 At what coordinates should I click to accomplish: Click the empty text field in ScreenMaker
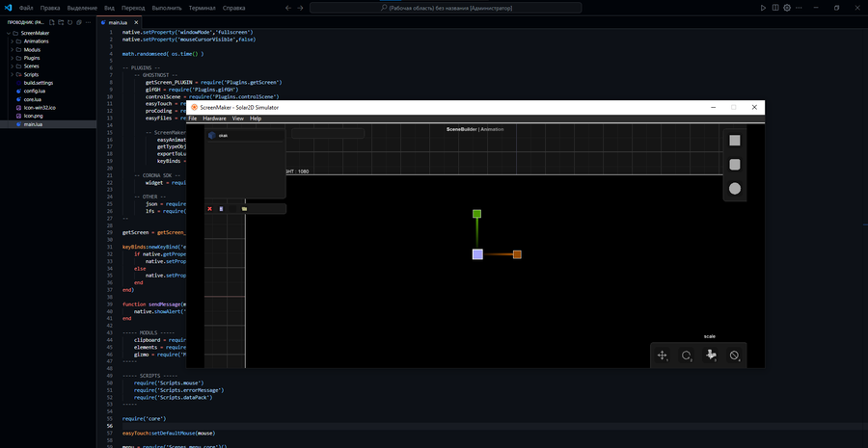[x=328, y=133]
